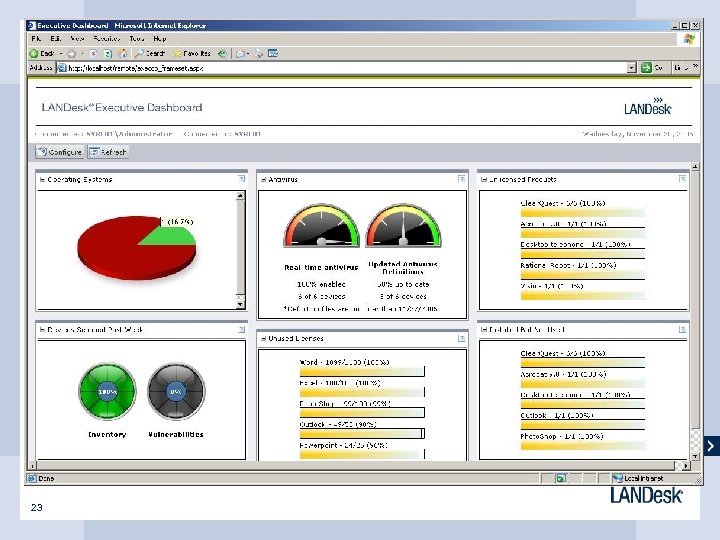The width and height of the screenshot is (720, 540).
Task: Click the PhotoShop 1/1 entry
Action: coord(561,436)
